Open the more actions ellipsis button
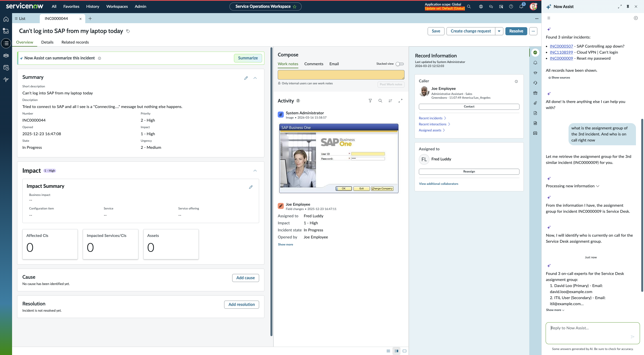The height and width of the screenshot is (355, 644). tap(533, 31)
